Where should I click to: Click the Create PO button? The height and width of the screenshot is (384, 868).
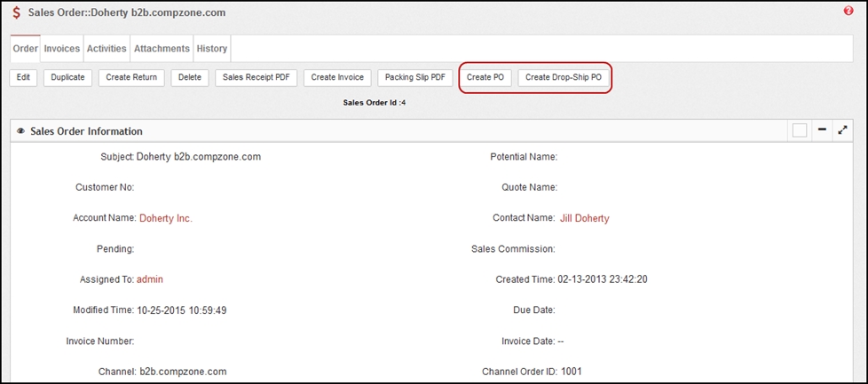485,77
